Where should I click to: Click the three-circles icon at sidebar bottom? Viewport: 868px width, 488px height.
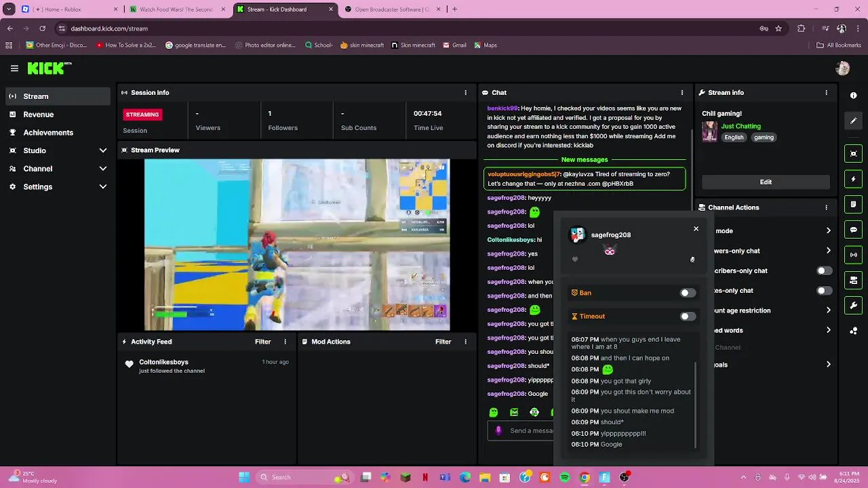pyautogui.click(x=853, y=331)
